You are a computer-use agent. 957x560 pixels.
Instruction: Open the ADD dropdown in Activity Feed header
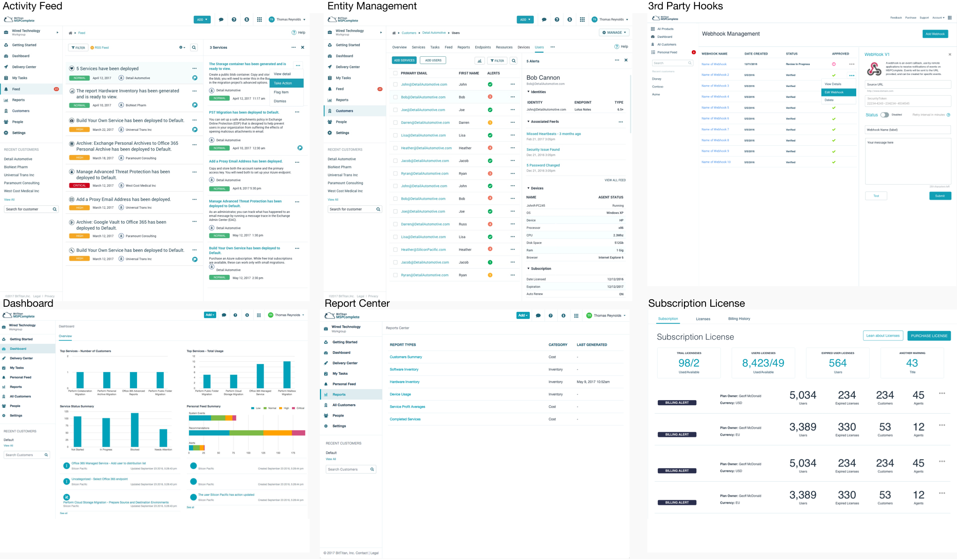coord(202,20)
